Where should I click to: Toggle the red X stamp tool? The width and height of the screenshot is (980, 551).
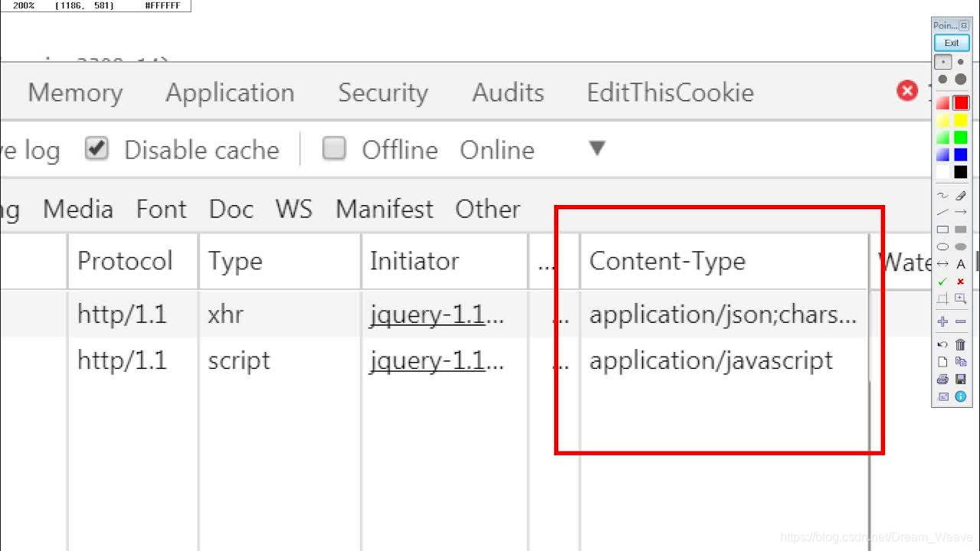[x=961, y=281]
